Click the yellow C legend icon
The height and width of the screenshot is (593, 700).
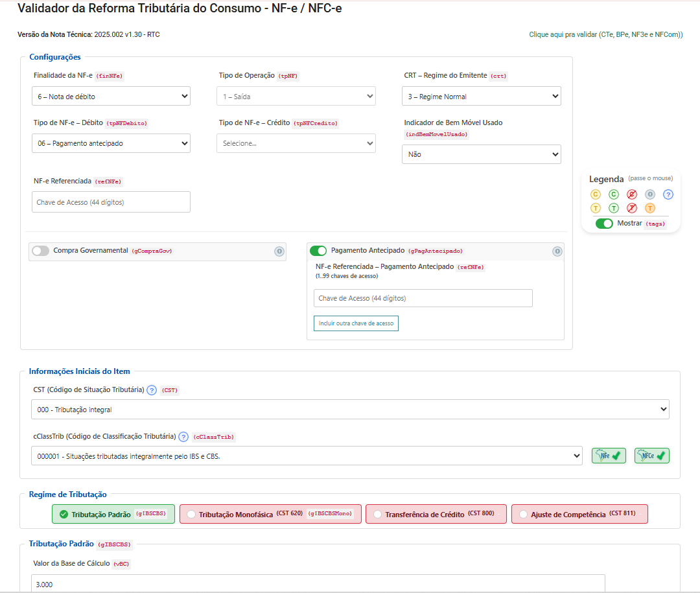point(596,194)
